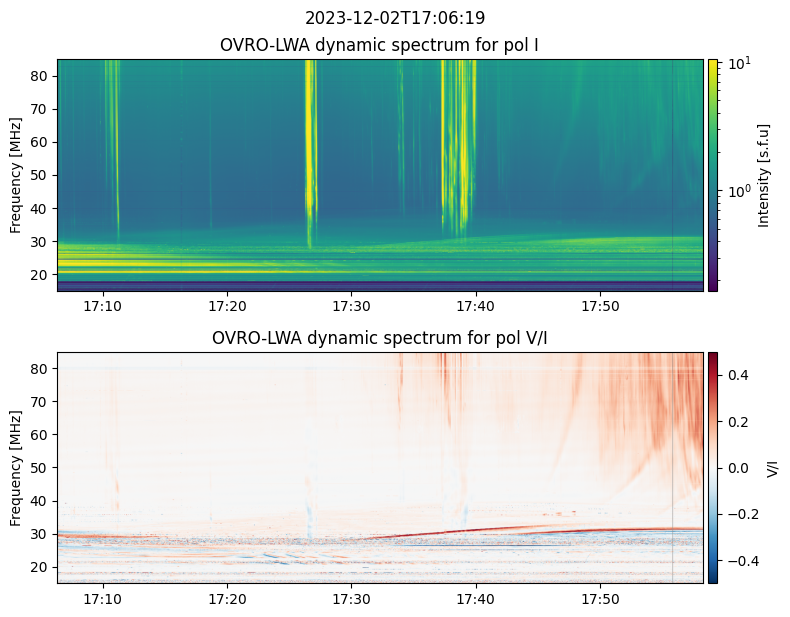Click the Intensity [s.f.u] colorbar label
790x617 pixels.
[764, 175]
